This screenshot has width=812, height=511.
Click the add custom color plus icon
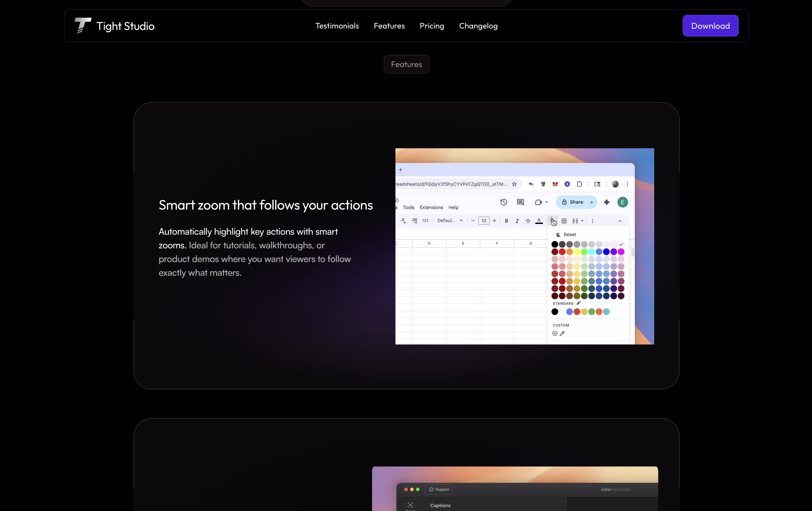(x=555, y=334)
